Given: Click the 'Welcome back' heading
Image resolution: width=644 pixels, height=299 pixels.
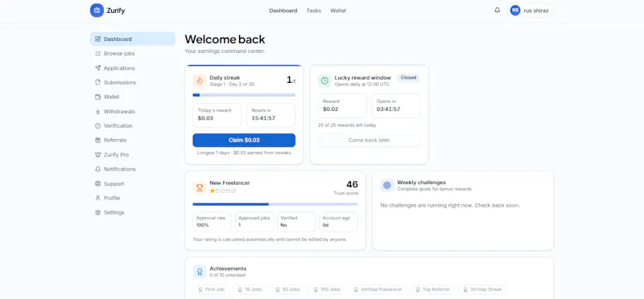Looking at the screenshot, I should coord(225,39).
